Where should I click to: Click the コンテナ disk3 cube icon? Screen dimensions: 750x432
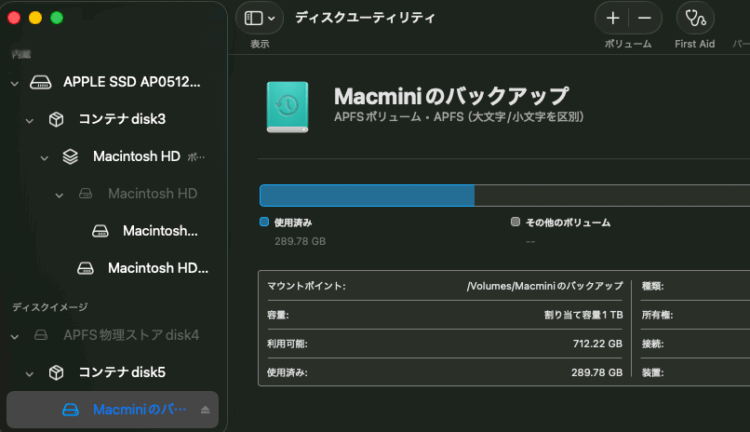point(56,119)
